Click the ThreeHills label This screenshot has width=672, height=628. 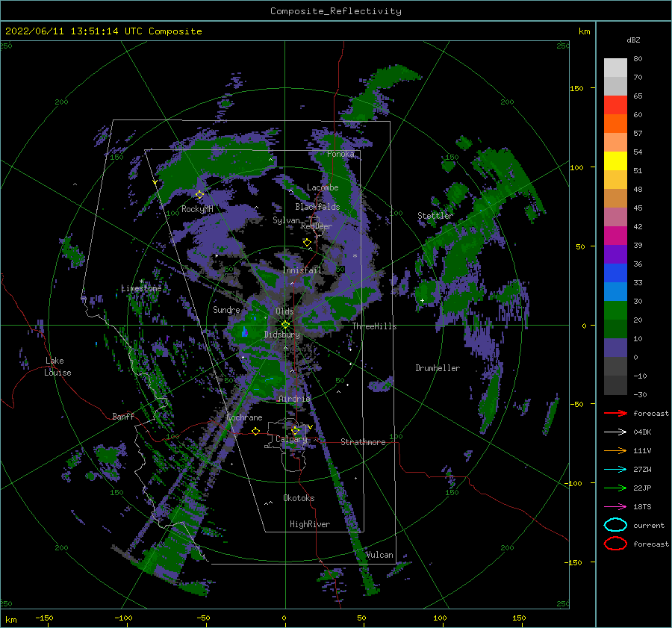pos(374,326)
